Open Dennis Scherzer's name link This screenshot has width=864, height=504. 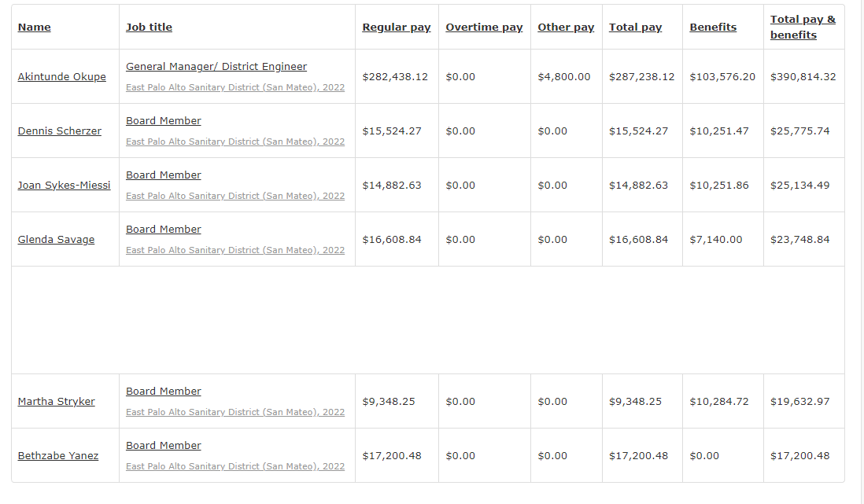tap(60, 131)
